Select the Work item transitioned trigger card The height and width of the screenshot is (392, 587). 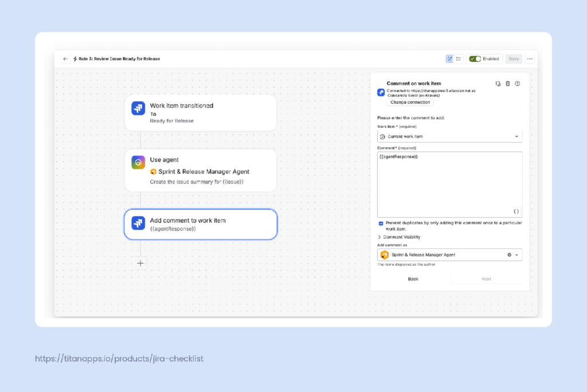201,113
